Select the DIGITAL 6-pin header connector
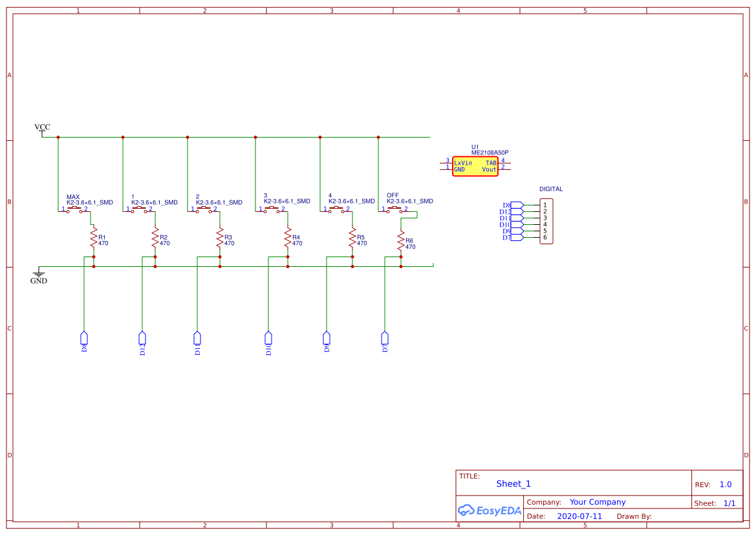The width and height of the screenshot is (756, 535). 545,222
